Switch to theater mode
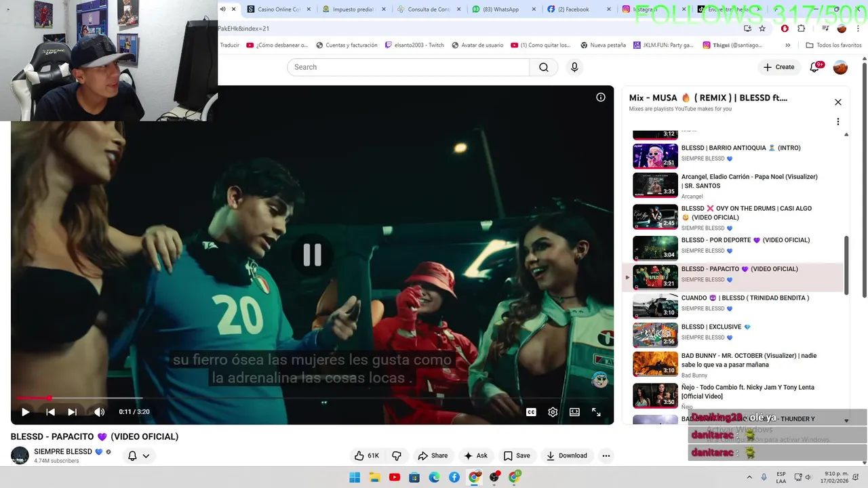Screen dimensions: 868x488 tap(574, 411)
